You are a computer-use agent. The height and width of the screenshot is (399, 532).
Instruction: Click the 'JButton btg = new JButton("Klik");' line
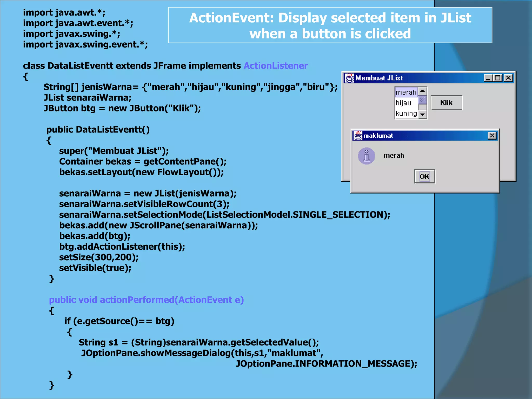pyautogui.click(x=122, y=108)
